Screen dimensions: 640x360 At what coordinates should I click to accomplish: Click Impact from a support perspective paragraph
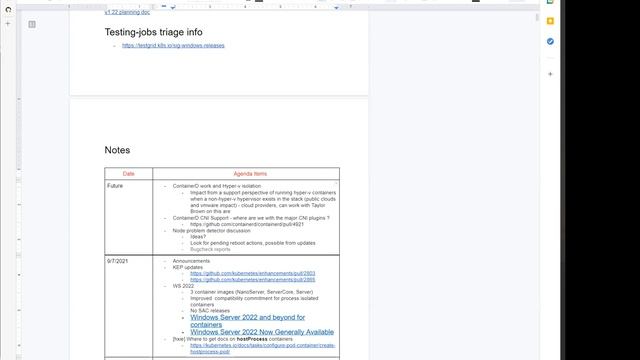click(x=263, y=202)
